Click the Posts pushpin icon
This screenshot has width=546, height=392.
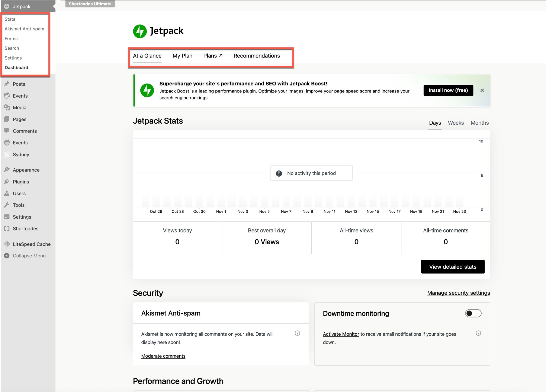pyautogui.click(x=7, y=84)
